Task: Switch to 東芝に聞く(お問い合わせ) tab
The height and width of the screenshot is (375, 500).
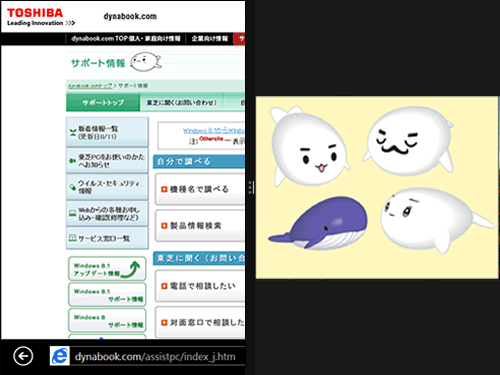Action: pyautogui.click(x=182, y=102)
